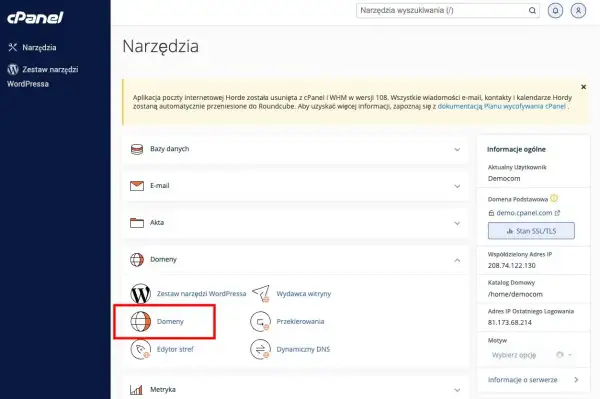Screen dimensions: 600x399
Task: Click the Edytor stref icon
Action: [x=140, y=349]
